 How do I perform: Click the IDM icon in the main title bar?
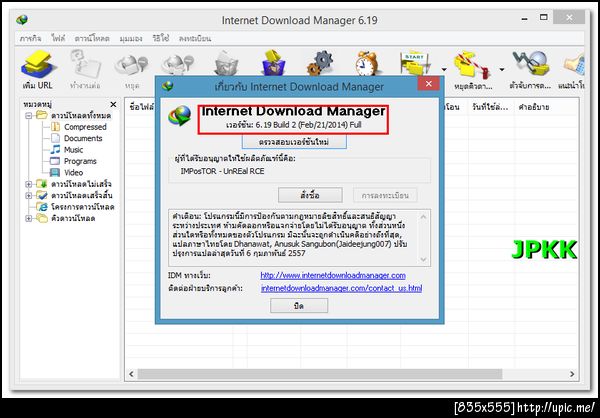tap(22, 20)
